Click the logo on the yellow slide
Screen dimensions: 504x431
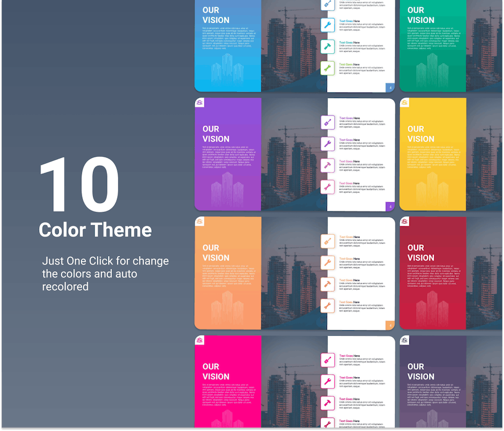tap(405, 103)
